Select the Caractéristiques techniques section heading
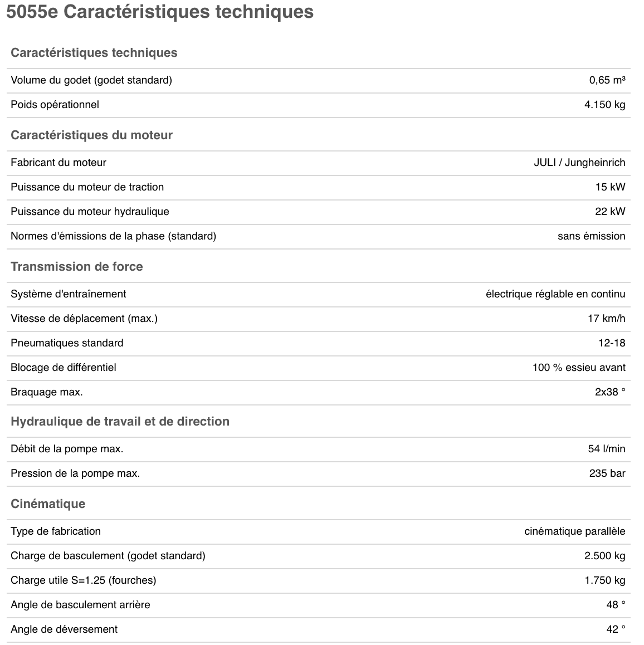644x645 pixels. point(94,53)
